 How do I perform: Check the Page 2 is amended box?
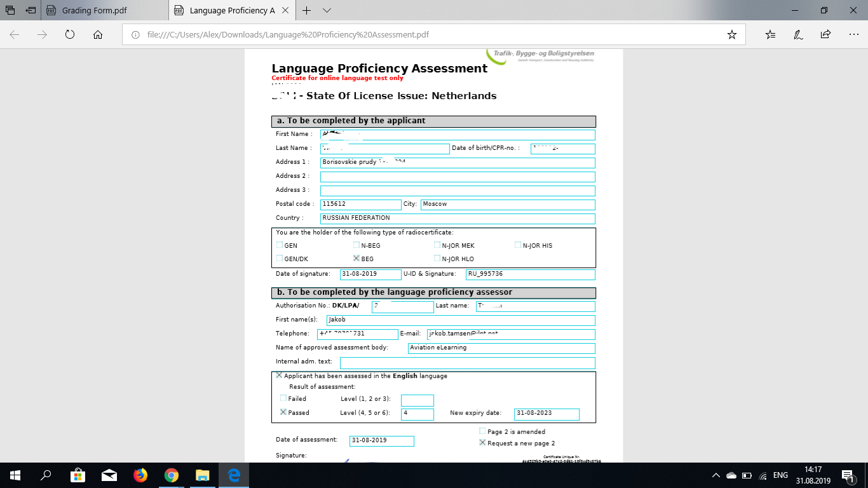[x=482, y=431]
